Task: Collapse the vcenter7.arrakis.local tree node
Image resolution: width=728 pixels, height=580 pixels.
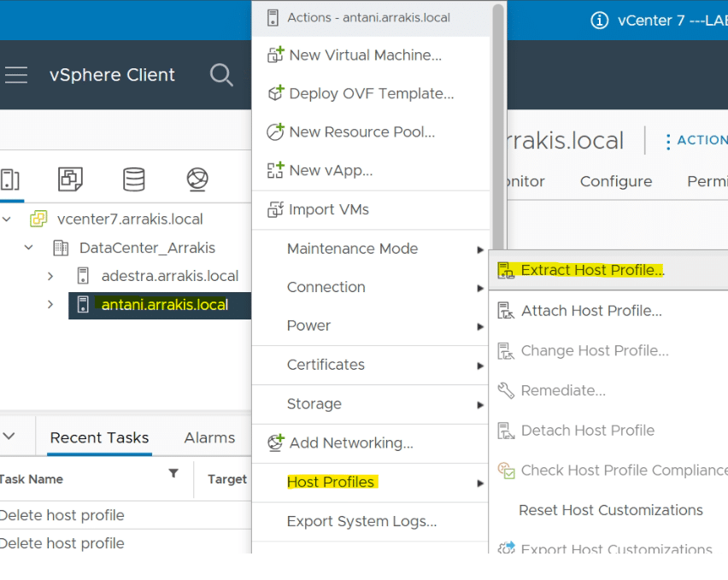Action: click(x=7, y=219)
